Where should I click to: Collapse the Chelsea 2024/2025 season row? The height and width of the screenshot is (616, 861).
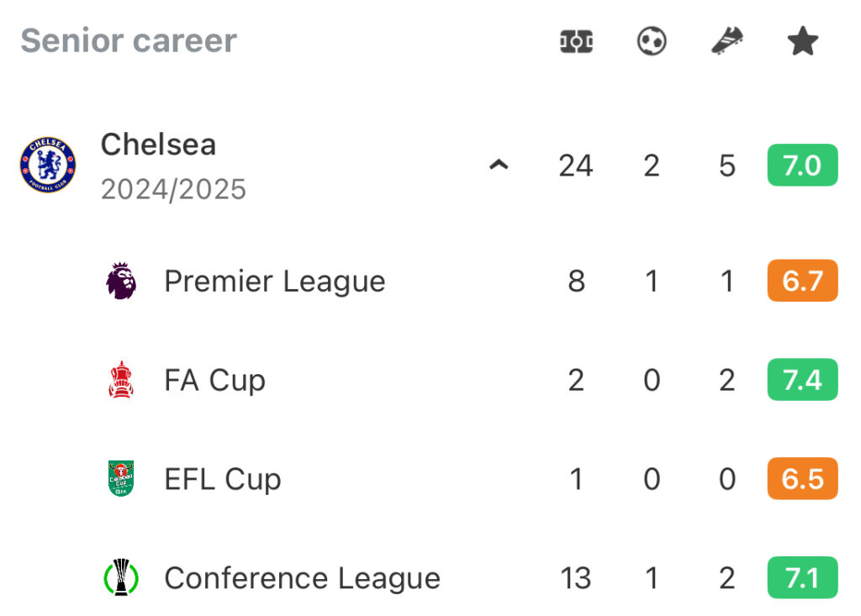499,165
